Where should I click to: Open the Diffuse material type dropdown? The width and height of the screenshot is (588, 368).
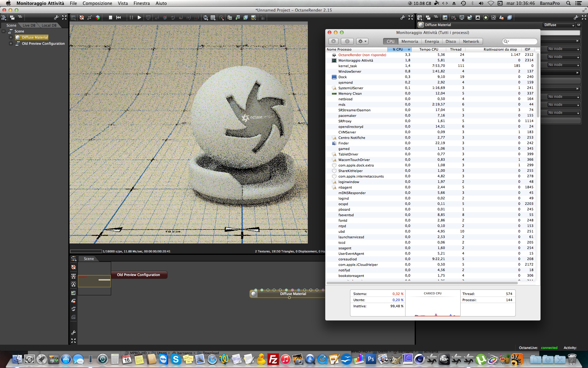pyautogui.click(x=559, y=25)
